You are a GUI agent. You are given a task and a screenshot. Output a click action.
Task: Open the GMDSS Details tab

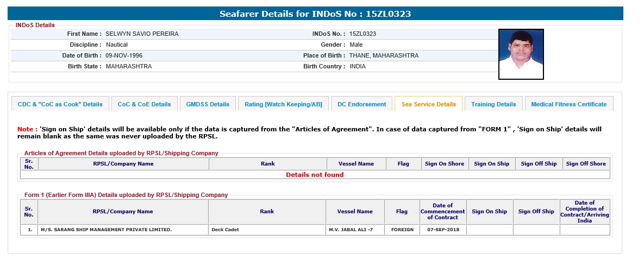click(208, 104)
